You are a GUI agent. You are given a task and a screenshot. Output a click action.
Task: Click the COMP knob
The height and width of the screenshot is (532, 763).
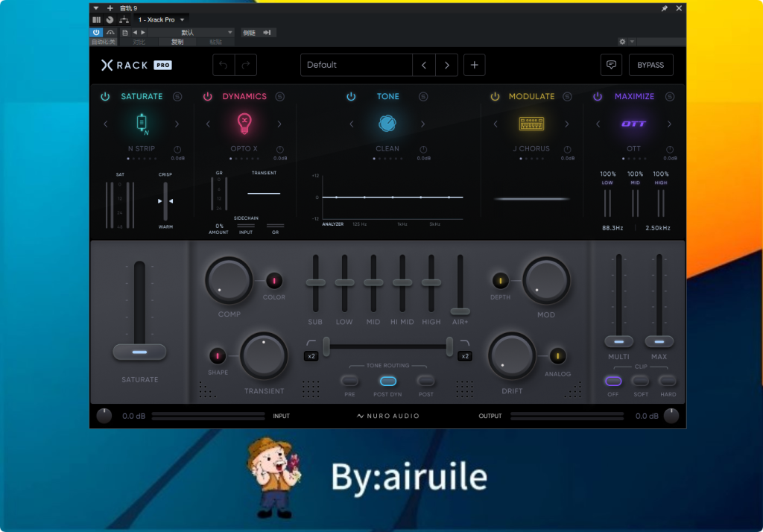point(229,281)
